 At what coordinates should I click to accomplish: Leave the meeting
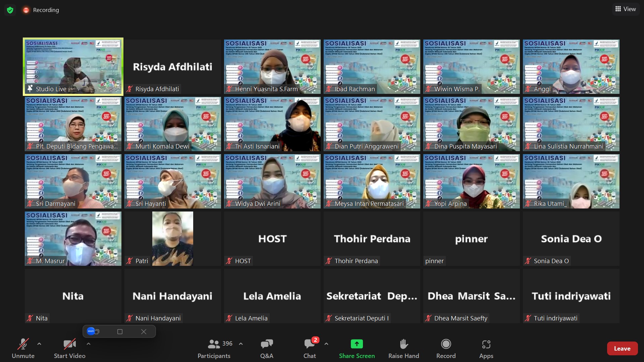pyautogui.click(x=622, y=349)
